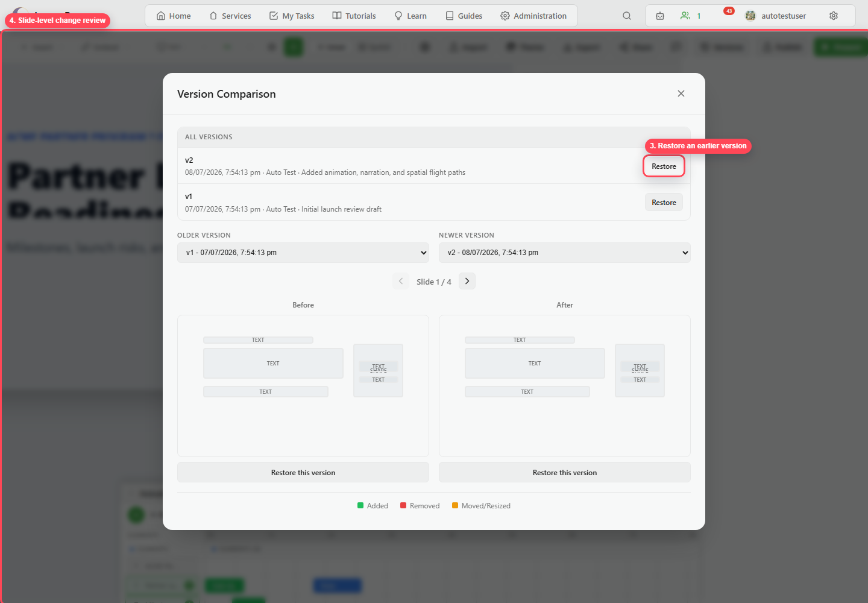Open the Administration menu
868x603 pixels.
(533, 16)
